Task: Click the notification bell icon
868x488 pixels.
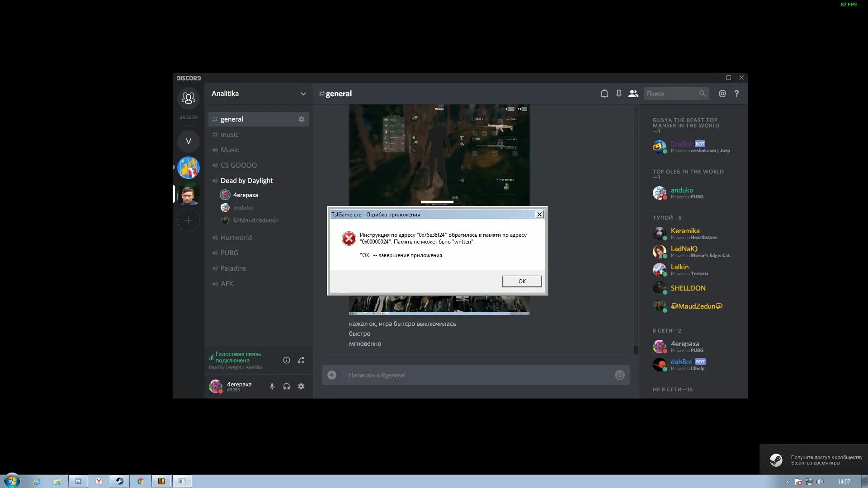Action: tap(604, 94)
